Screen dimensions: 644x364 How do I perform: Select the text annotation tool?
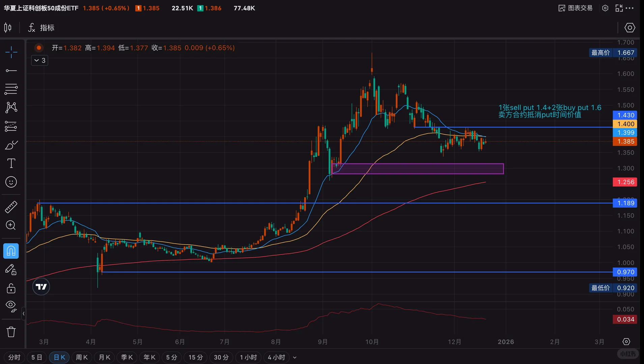click(x=11, y=163)
